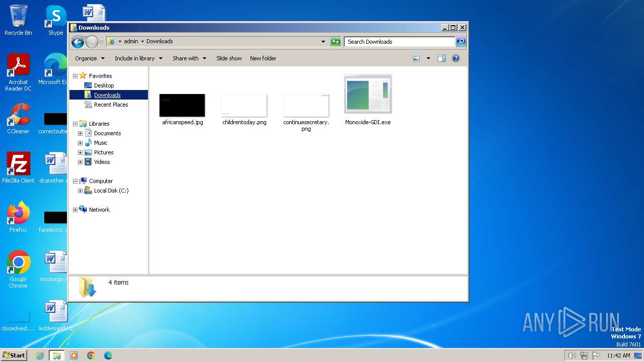
Task: Select Network in the navigation pane
Action: point(99,210)
